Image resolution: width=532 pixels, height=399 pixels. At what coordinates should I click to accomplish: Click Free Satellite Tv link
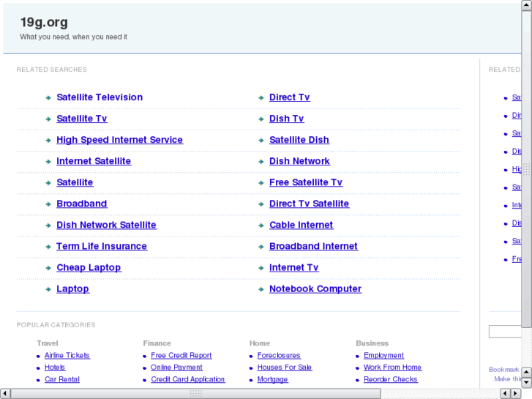(306, 183)
